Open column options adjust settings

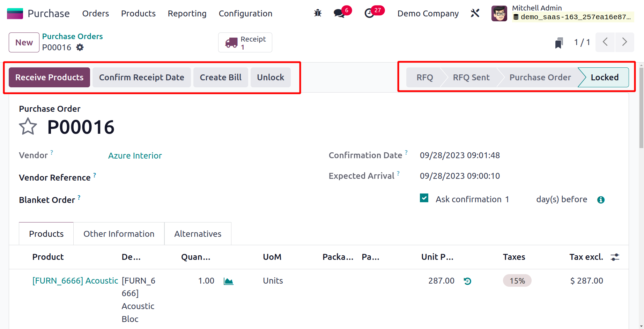pos(615,257)
